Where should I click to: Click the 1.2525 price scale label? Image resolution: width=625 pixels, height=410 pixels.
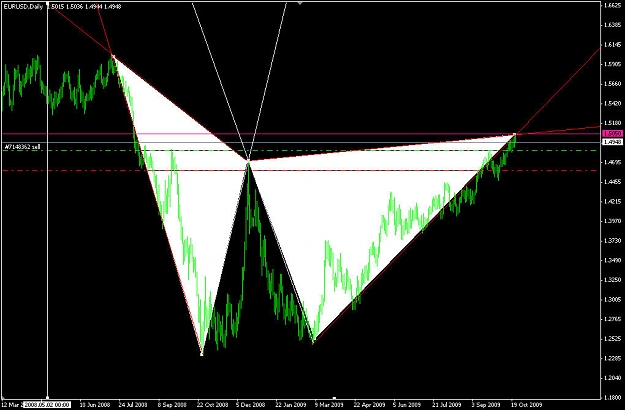[613, 339]
